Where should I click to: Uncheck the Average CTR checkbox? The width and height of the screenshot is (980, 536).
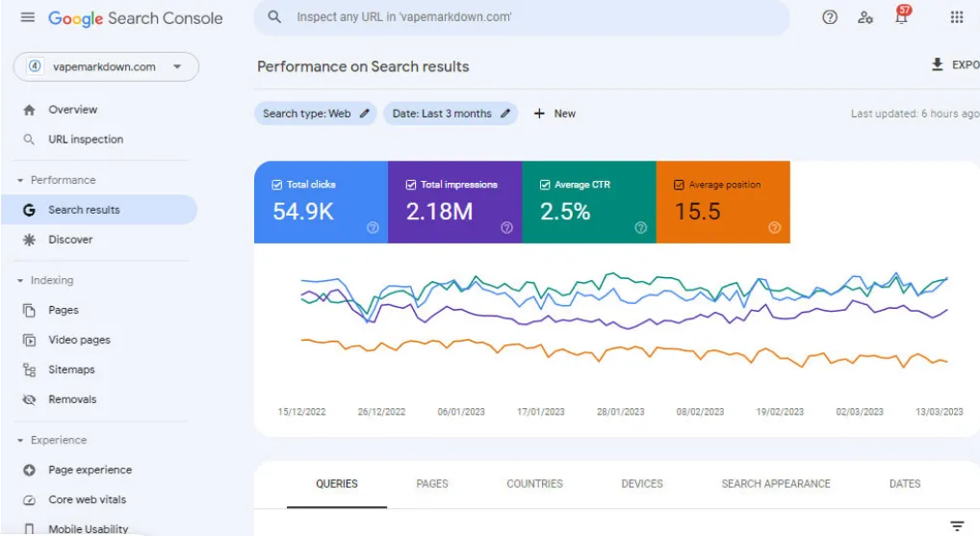click(x=545, y=185)
